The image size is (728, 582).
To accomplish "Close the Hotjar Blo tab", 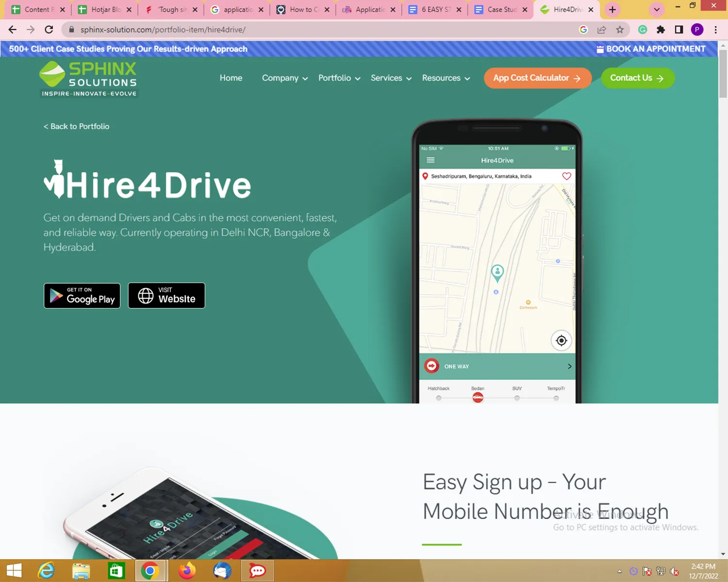I will tap(129, 9).
